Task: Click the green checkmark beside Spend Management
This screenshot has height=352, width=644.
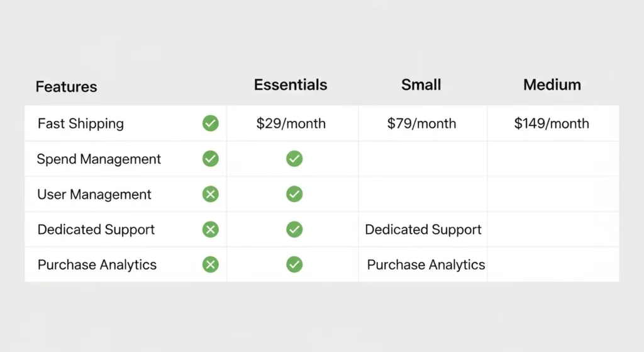Action: tap(211, 159)
